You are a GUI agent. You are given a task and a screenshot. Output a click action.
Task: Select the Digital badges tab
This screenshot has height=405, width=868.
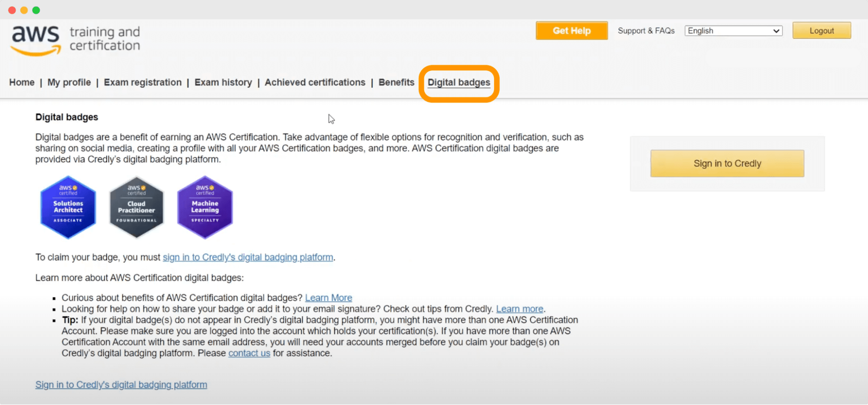(x=459, y=83)
